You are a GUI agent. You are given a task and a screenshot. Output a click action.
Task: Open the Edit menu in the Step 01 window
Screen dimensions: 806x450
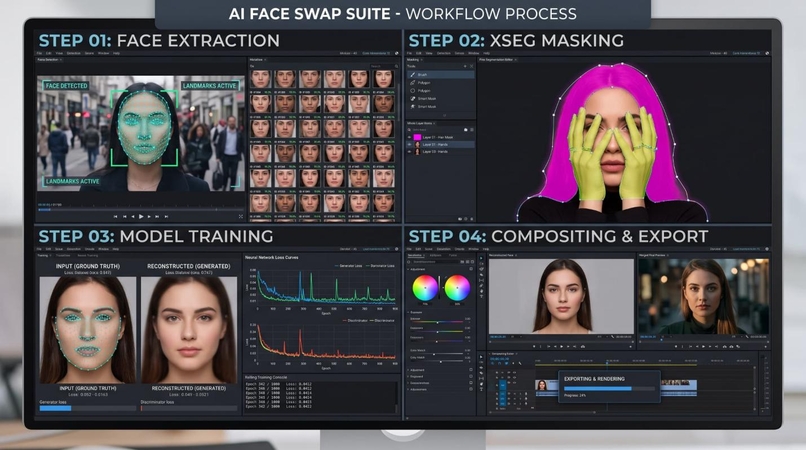tap(49, 53)
